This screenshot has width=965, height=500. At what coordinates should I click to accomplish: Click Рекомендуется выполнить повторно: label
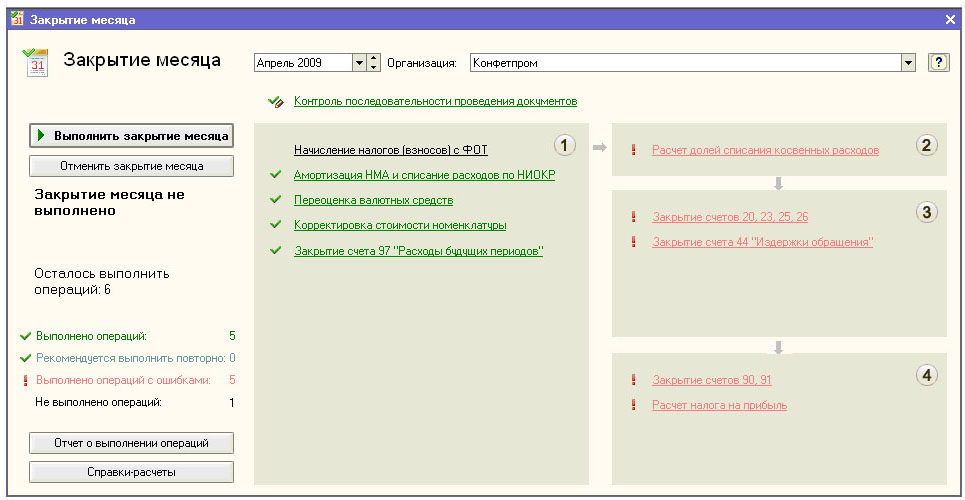click(130, 358)
